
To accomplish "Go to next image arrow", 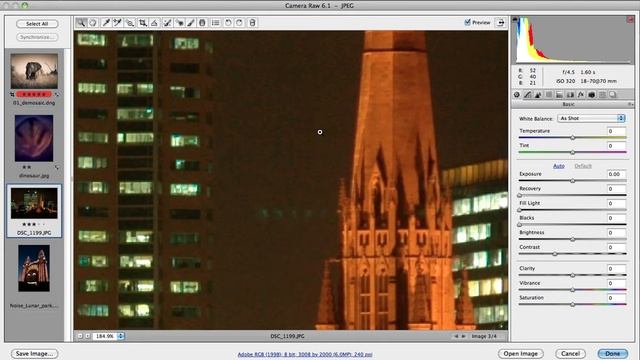I will pos(463,336).
